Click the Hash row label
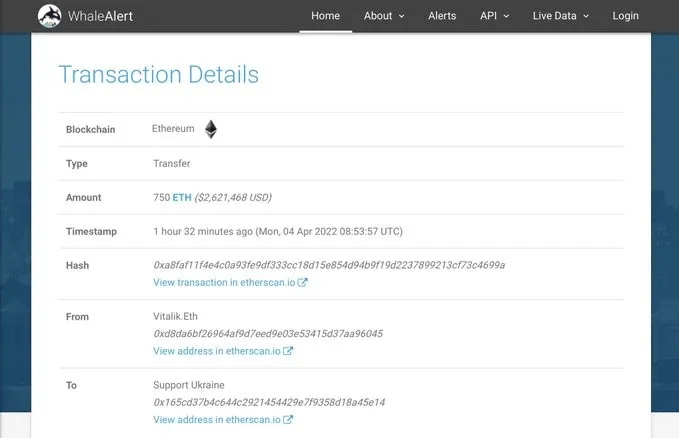Image resolution: width=679 pixels, height=438 pixels. pyautogui.click(x=78, y=266)
